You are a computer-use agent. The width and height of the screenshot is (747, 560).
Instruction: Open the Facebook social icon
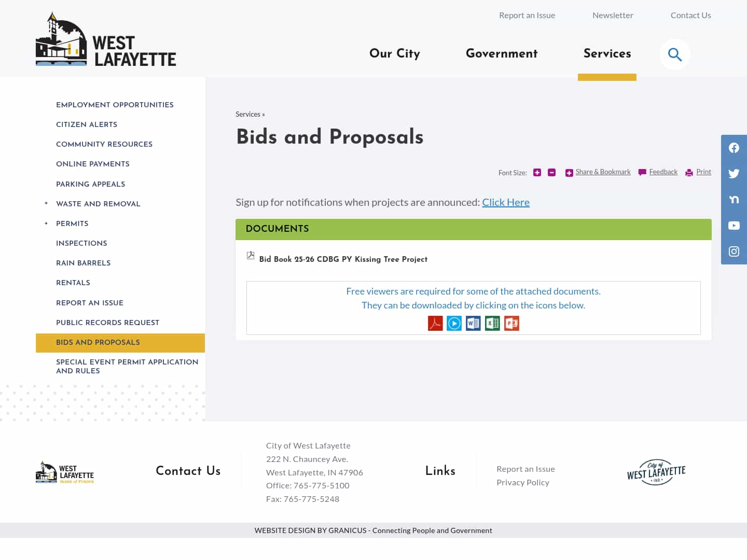click(x=734, y=148)
